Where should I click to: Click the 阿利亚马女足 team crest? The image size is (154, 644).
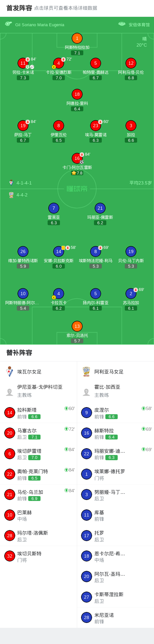click(x=87, y=372)
